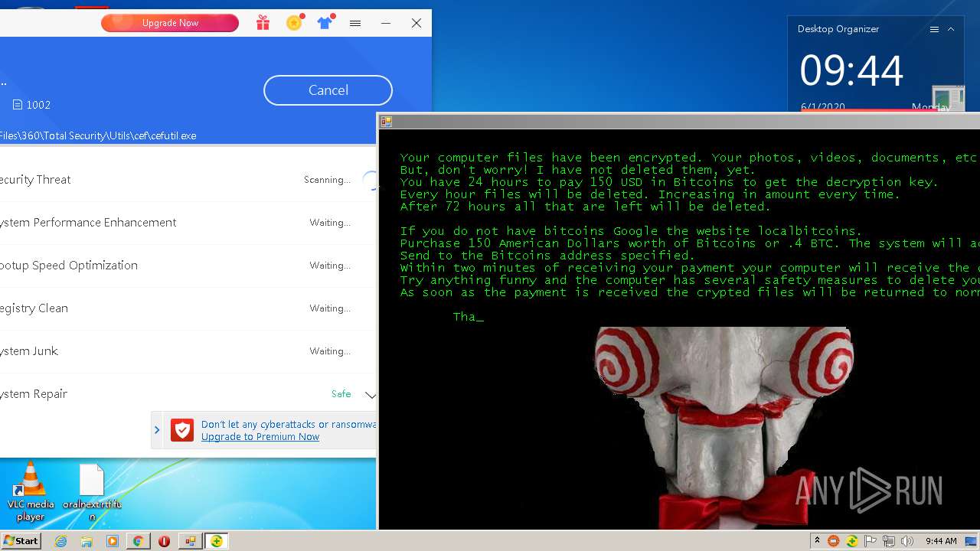The height and width of the screenshot is (551, 980).
Task: Open Windows Media Player taskbar icon
Action: pos(113,541)
